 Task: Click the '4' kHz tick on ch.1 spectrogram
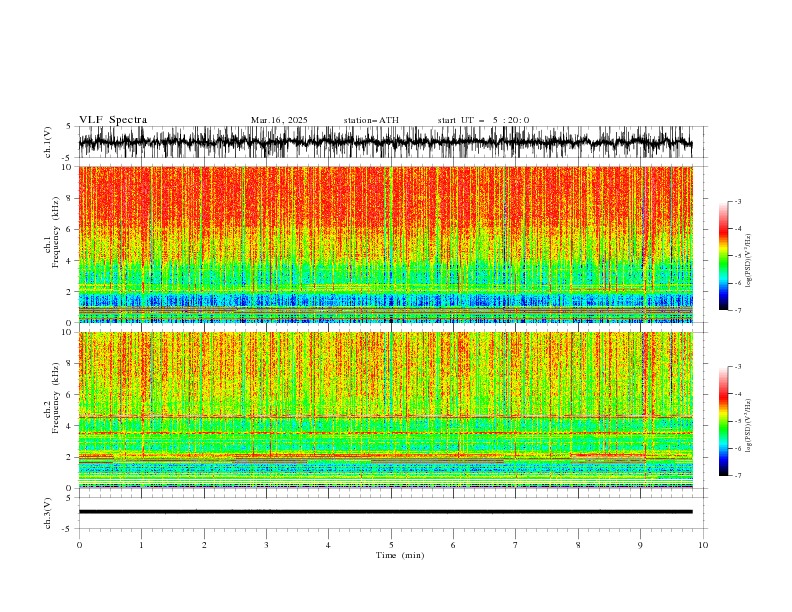click(x=69, y=261)
